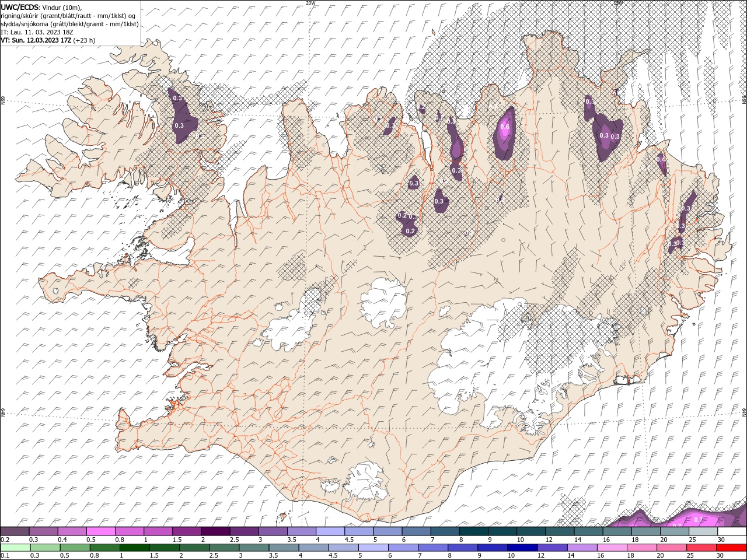
Task: Pick the coral red rain swatch between 25 and 30
Action: (701, 548)
